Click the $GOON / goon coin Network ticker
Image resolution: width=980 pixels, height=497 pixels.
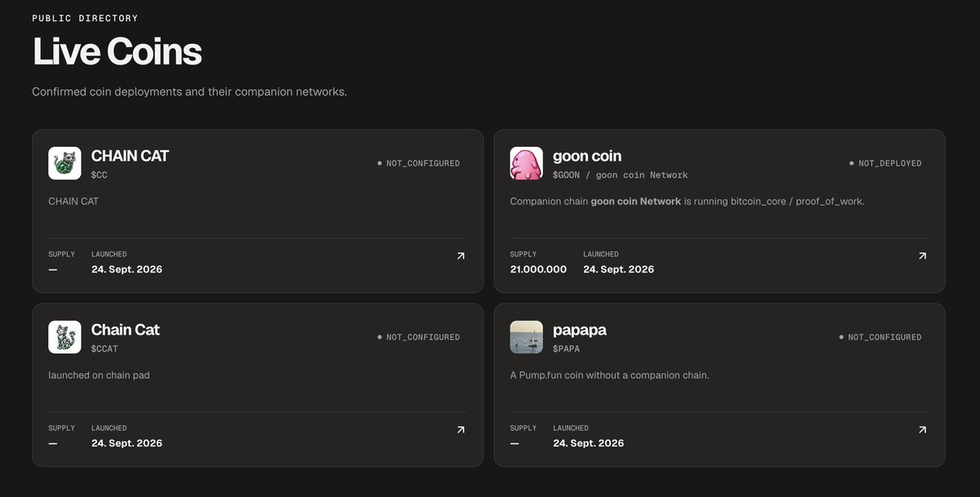tap(620, 175)
